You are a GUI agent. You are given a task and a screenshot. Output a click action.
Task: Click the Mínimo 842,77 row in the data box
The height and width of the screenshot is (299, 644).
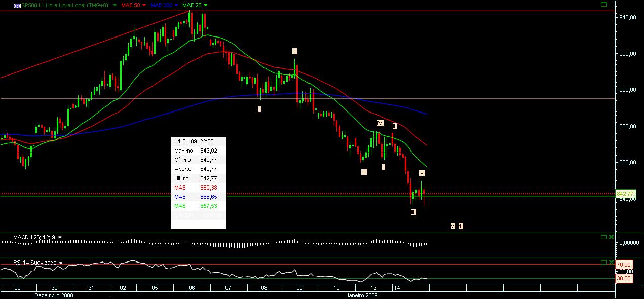(199, 160)
